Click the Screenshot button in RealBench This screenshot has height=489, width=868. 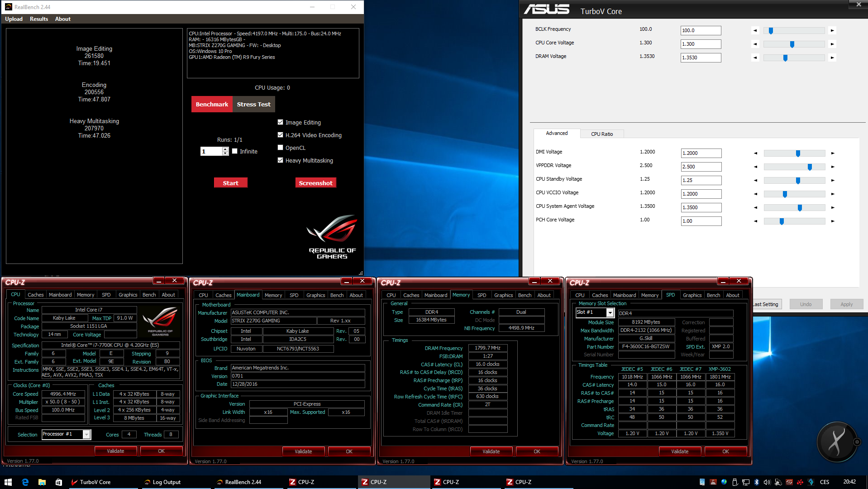click(x=315, y=183)
